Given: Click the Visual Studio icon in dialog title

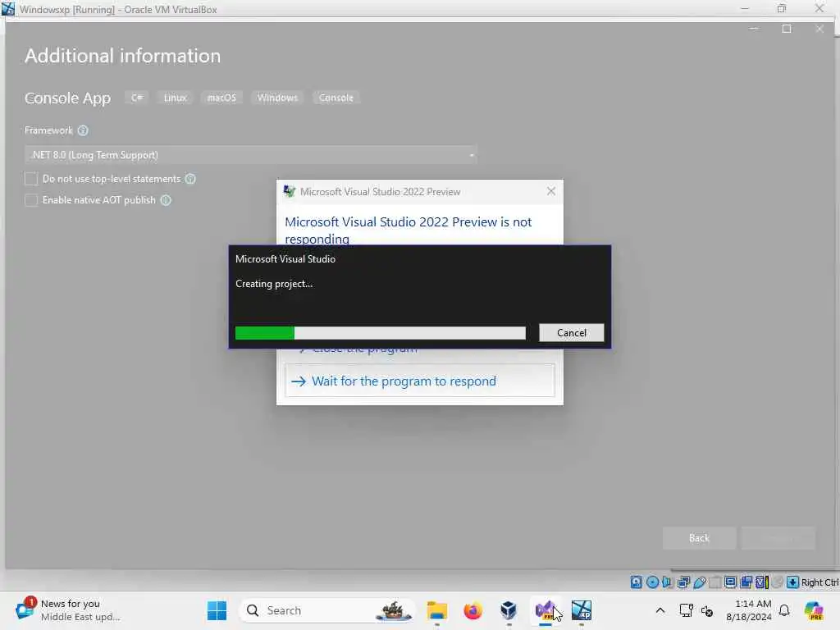Looking at the screenshot, I should (x=290, y=191).
